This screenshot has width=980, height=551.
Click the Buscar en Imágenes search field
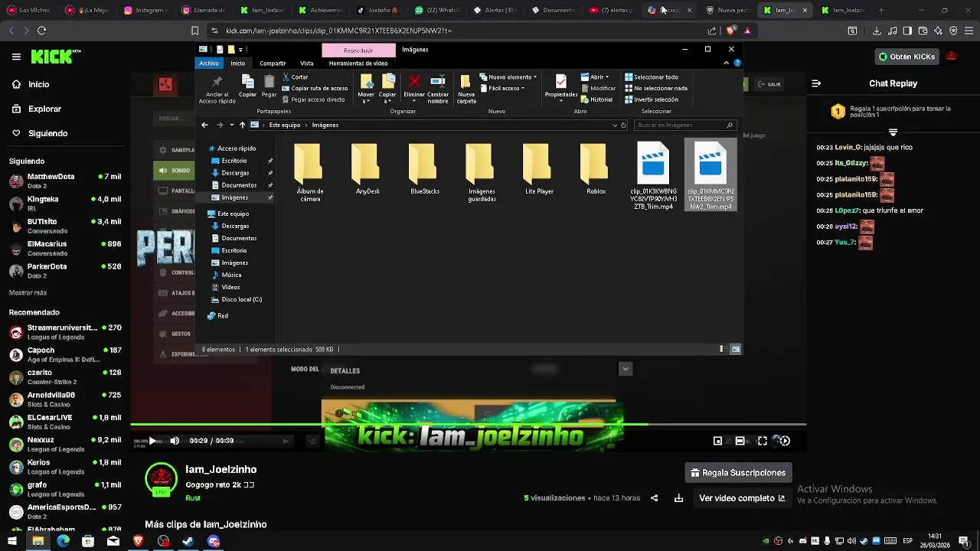point(686,125)
